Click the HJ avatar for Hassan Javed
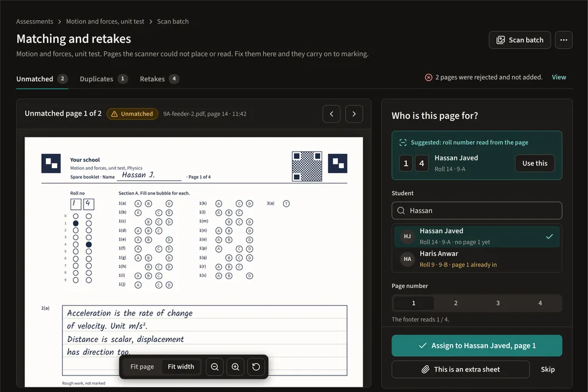 [407, 236]
